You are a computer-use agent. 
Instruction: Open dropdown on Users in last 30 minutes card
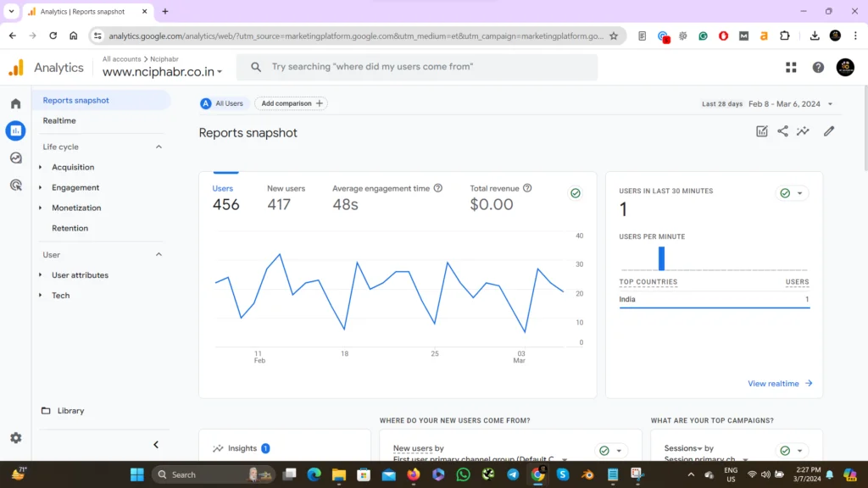point(799,193)
